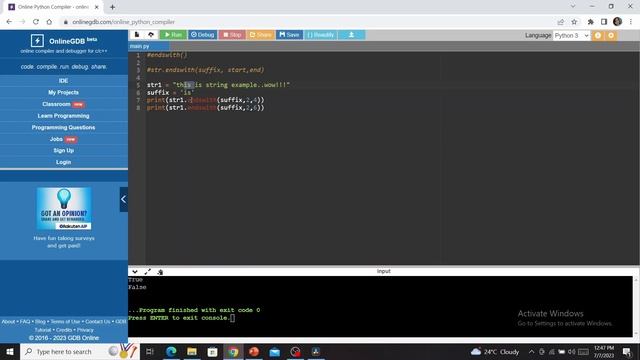Run the Python program

(173, 35)
